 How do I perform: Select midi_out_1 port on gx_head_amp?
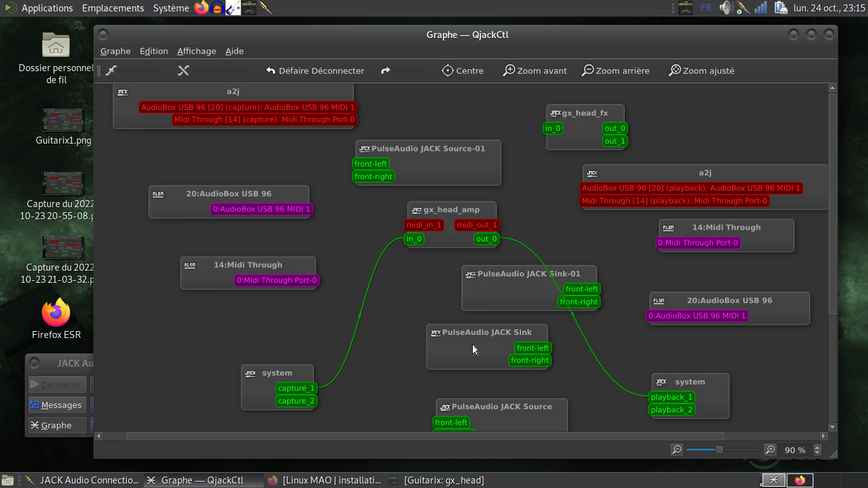point(477,225)
